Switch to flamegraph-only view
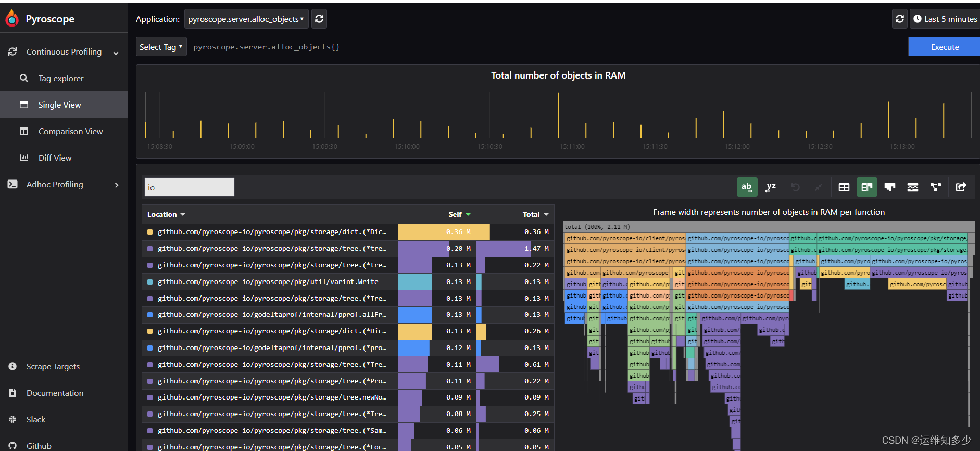Image resolution: width=980 pixels, height=451 pixels. (890, 187)
